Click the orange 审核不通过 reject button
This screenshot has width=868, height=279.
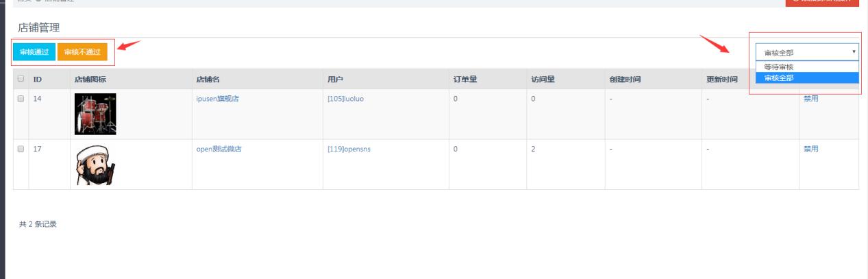pos(82,52)
